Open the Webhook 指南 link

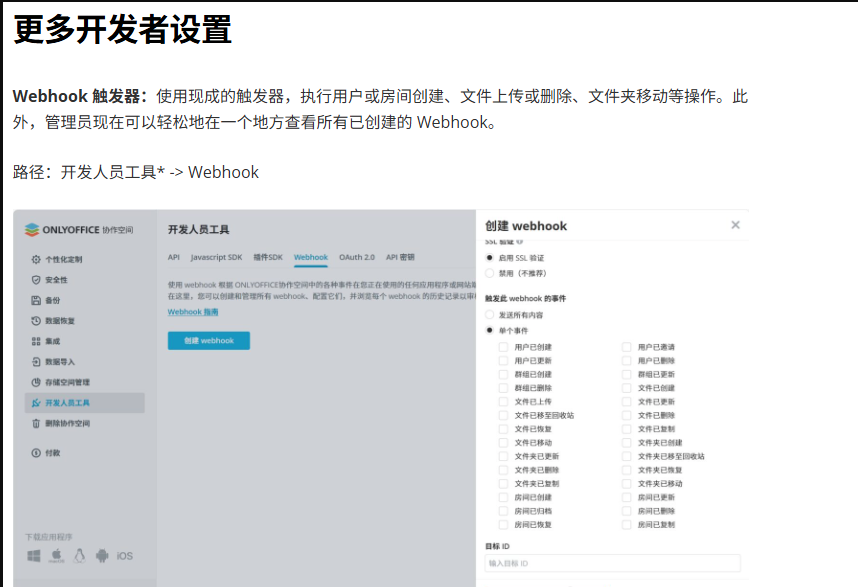193,312
